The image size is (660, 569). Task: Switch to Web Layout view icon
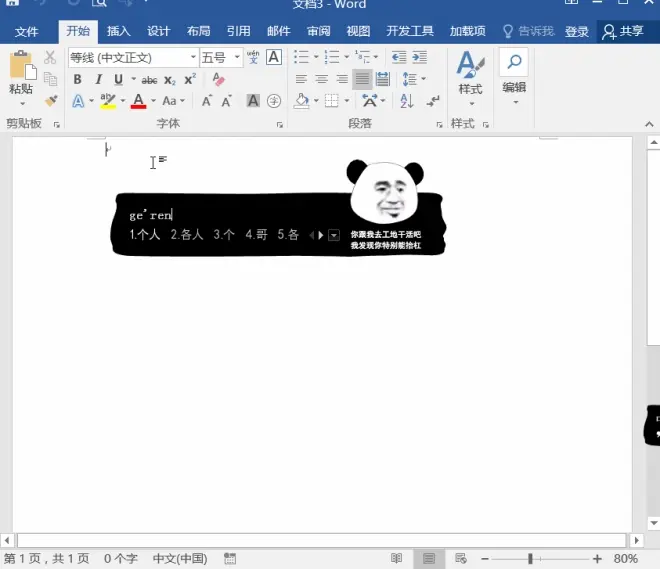pos(461,558)
